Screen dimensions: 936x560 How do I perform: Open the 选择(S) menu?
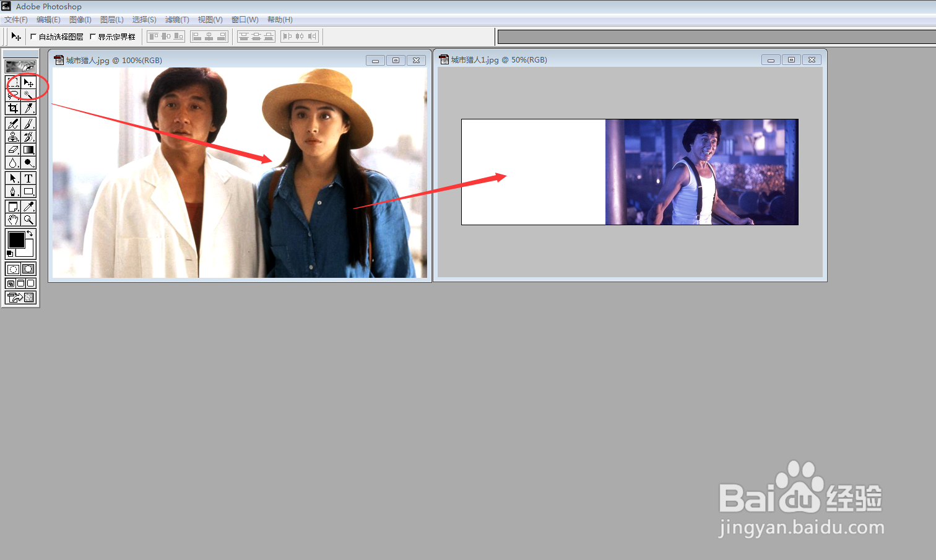pos(144,20)
